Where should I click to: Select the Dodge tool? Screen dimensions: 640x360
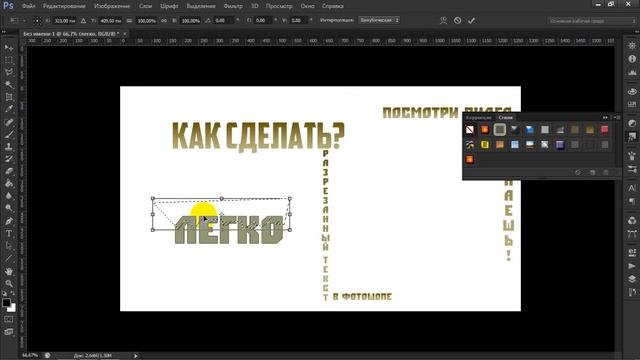click(x=9, y=208)
